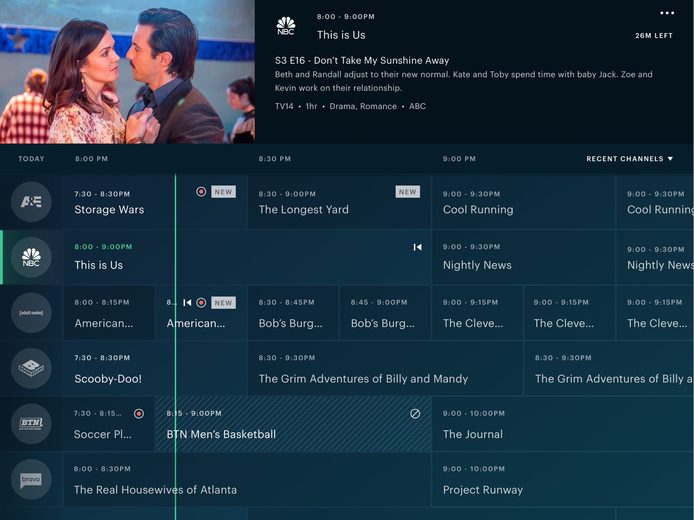Select Storage Wars 7:30-8:30PM program
The image size is (694, 520).
coord(155,202)
